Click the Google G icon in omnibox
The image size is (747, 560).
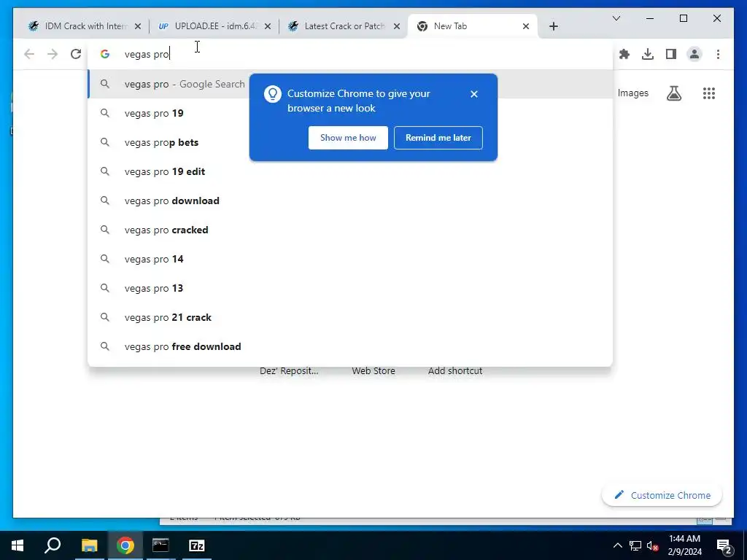click(x=105, y=54)
